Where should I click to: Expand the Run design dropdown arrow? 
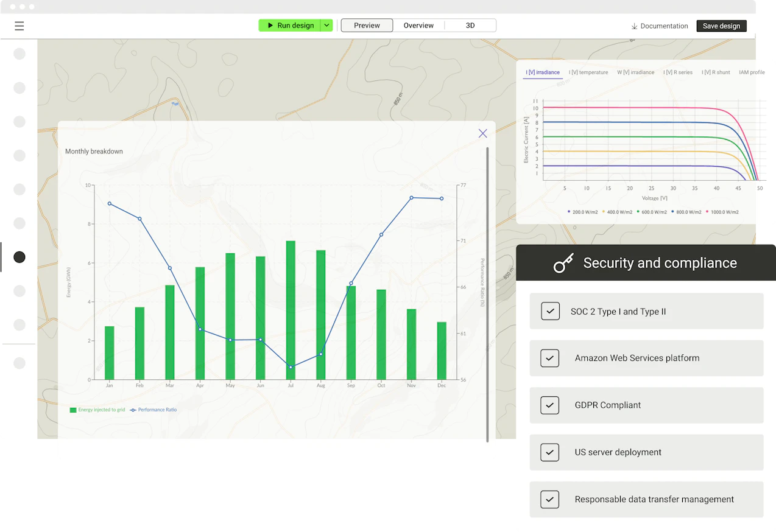(x=326, y=26)
